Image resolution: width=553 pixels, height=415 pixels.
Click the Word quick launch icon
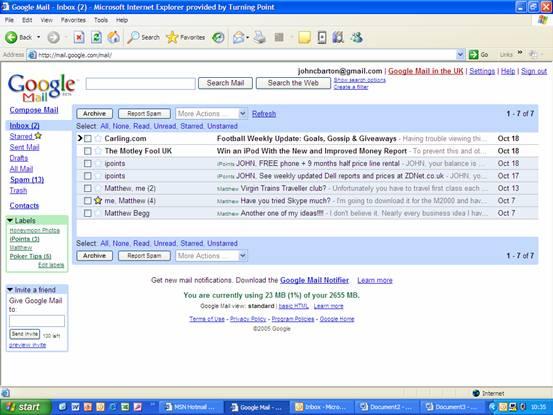pos(75,407)
